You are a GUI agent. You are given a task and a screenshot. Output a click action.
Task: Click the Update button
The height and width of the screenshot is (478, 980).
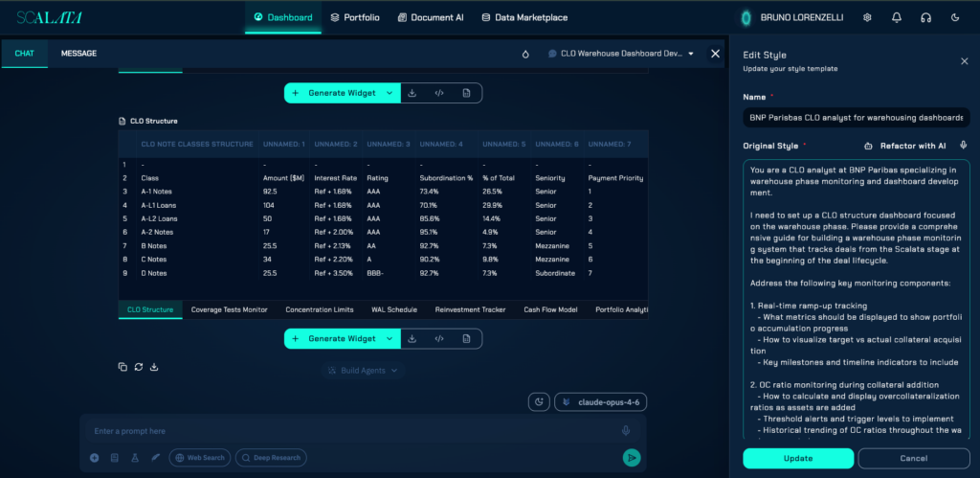point(798,459)
